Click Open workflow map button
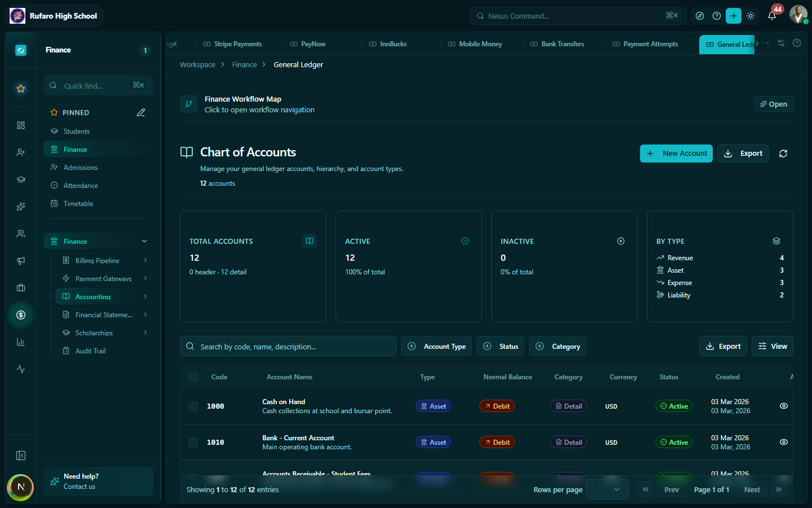The height and width of the screenshot is (508, 812). [x=773, y=104]
